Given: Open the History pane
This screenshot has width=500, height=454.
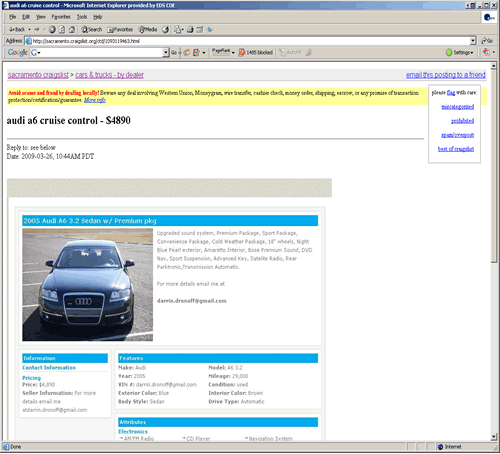Looking at the screenshot, I should click(x=166, y=30).
